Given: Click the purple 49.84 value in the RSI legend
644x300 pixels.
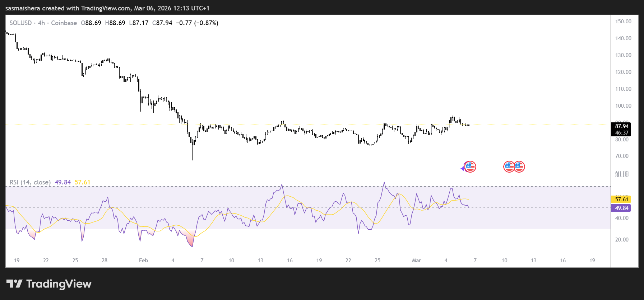Looking at the screenshot, I should point(63,182).
